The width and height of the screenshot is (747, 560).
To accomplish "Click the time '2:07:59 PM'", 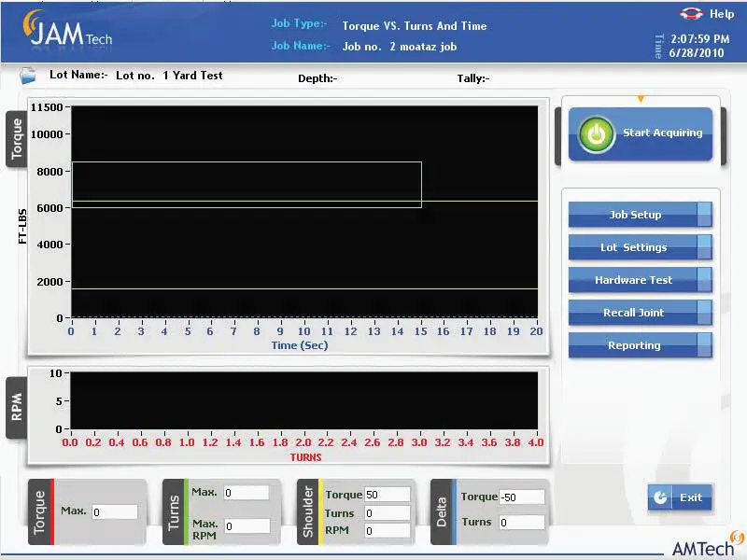I will click(699, 39).
